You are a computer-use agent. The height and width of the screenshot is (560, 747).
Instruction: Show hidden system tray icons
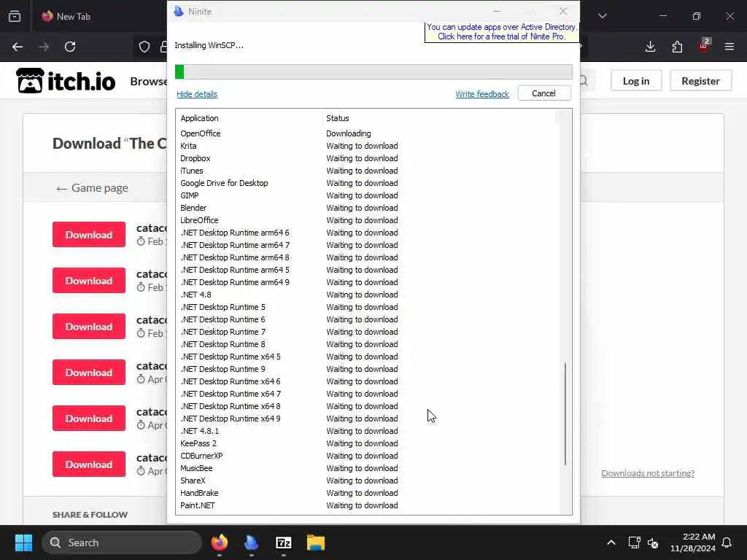611,542
